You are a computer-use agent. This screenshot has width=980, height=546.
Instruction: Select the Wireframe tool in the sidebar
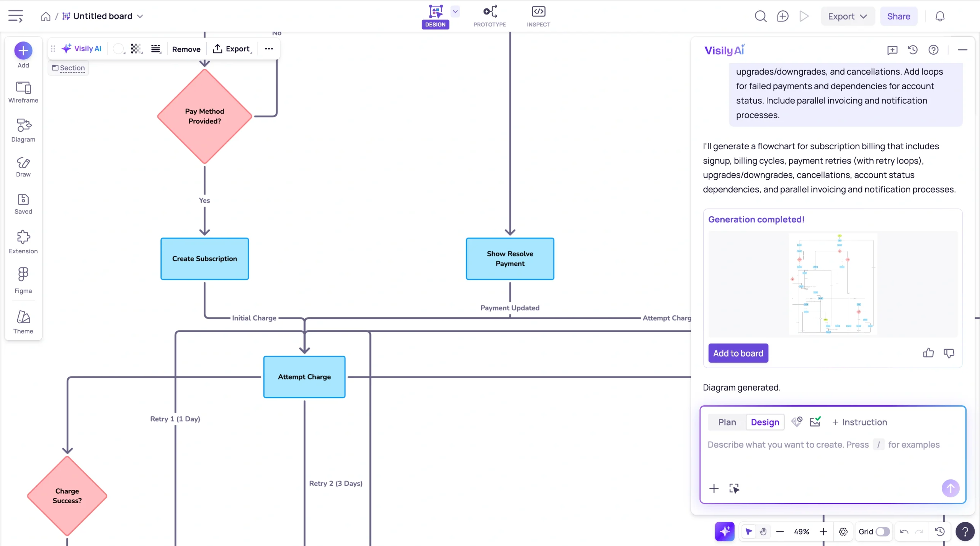[x=23, y=92]
